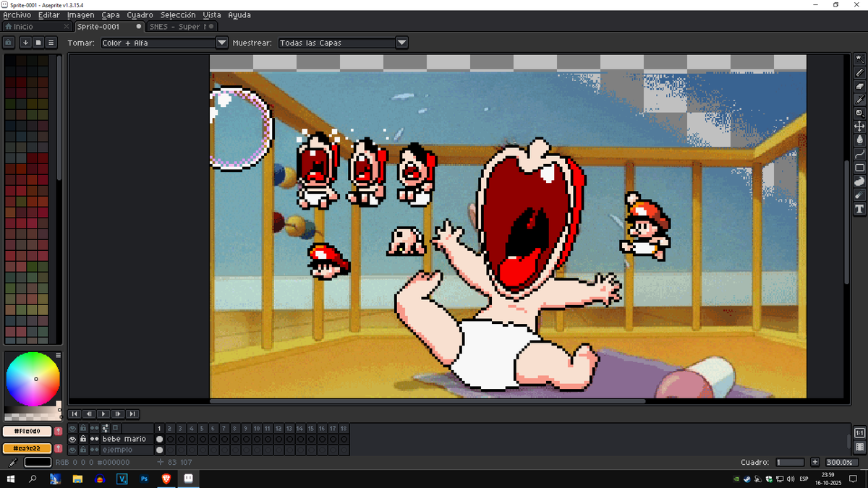Screen dimensions: 868x488
Task: Go to the first frame
Action: click(x=74, y=414)
